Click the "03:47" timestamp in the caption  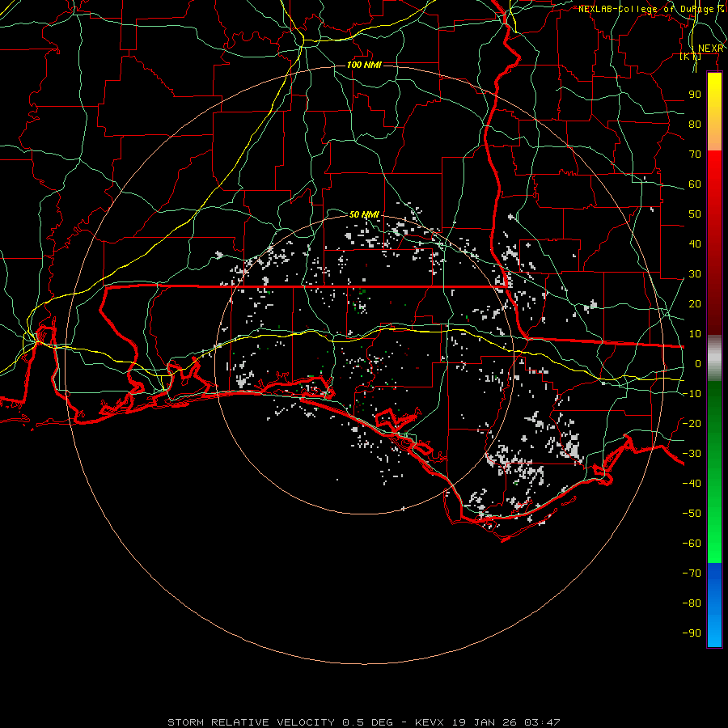pos(542,722)
